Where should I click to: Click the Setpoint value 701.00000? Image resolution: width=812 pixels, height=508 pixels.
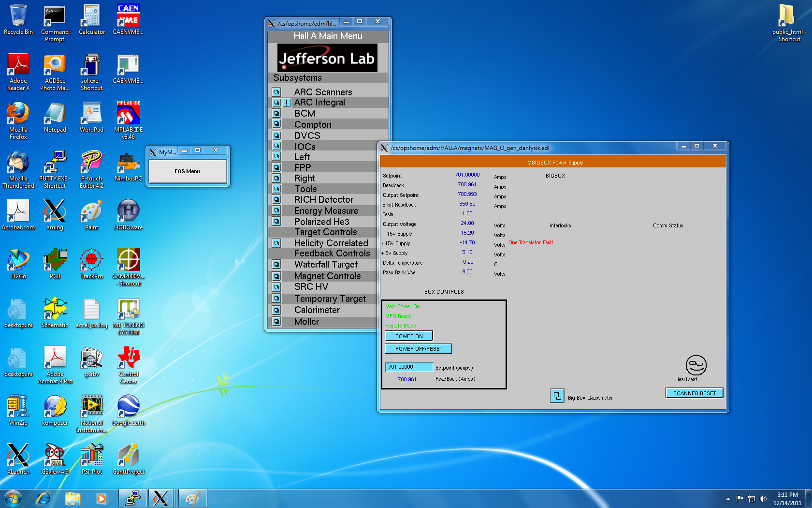tap(467, 175)
